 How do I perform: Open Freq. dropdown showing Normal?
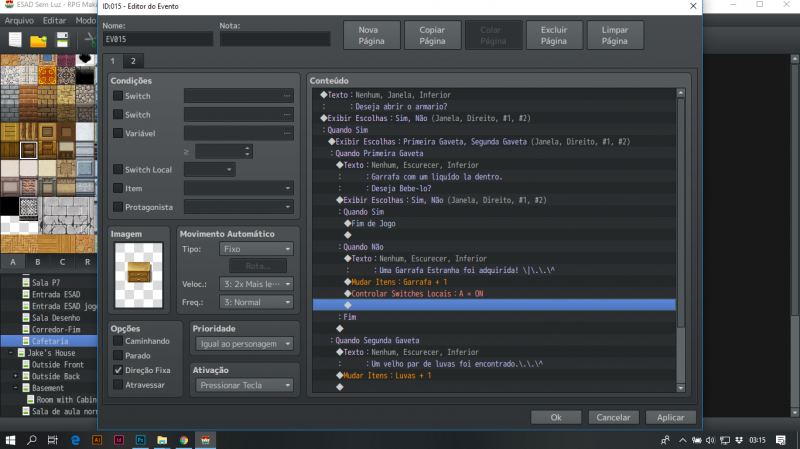(x=256, y=302)
